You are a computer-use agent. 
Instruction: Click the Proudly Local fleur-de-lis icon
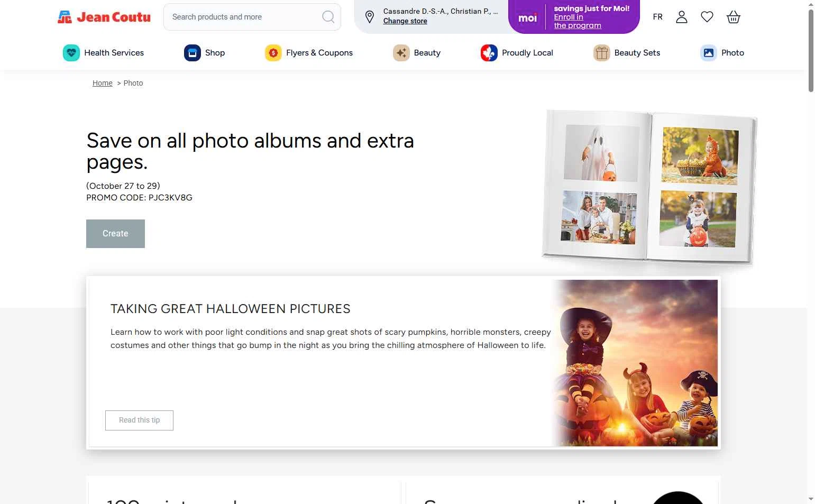click(489, 53)
